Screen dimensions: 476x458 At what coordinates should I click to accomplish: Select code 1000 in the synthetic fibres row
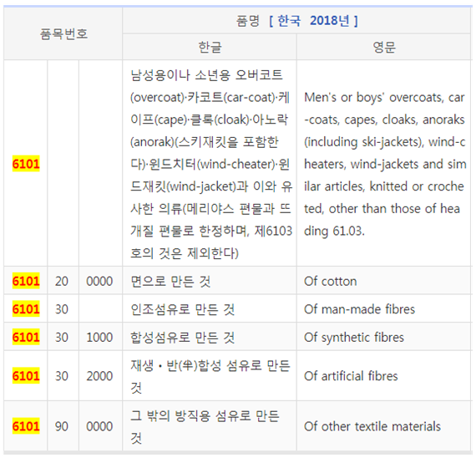click(x=99, y=338)
